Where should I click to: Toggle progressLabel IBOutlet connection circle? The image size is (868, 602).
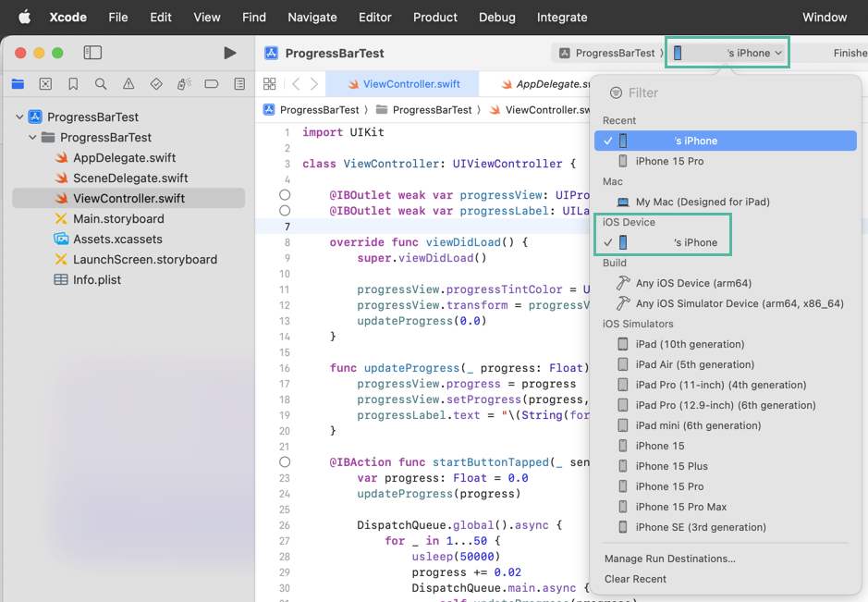click(x=285, y=211)
